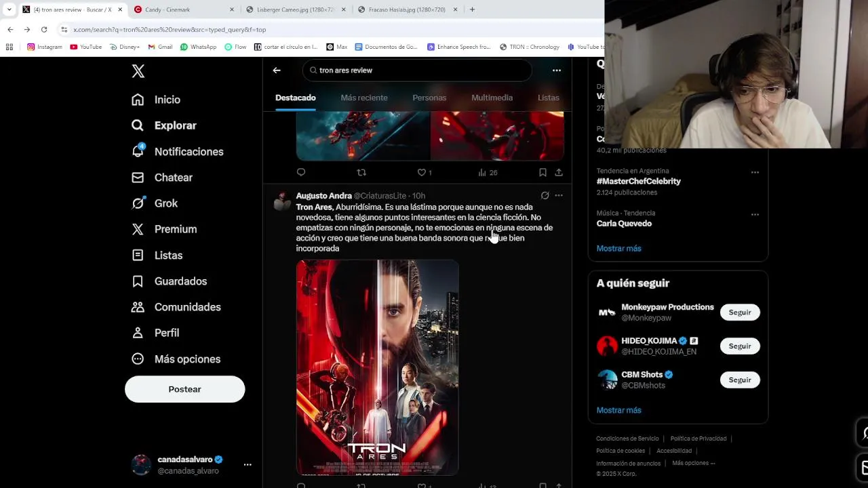Open Política de cookies link
The height and width of the screenshot is (488, 868).
(x=620, y=451)
